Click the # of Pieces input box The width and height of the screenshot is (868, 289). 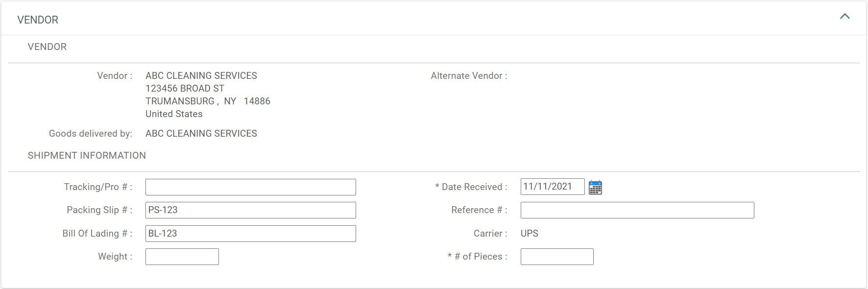click(x=556, y=257)
